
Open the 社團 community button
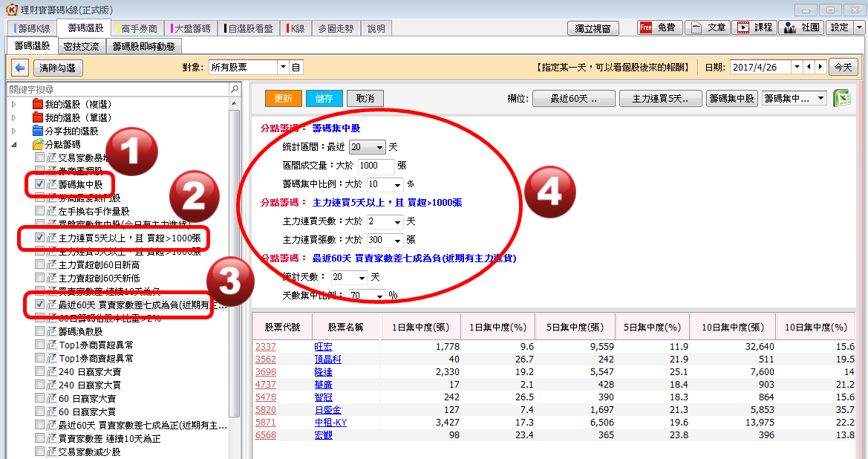click(x=801, y=27)
